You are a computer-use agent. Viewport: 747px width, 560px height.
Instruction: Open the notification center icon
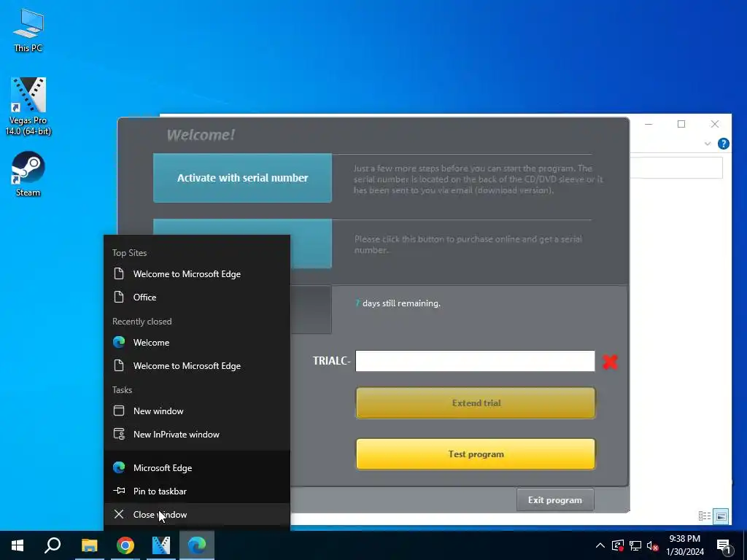723,545
